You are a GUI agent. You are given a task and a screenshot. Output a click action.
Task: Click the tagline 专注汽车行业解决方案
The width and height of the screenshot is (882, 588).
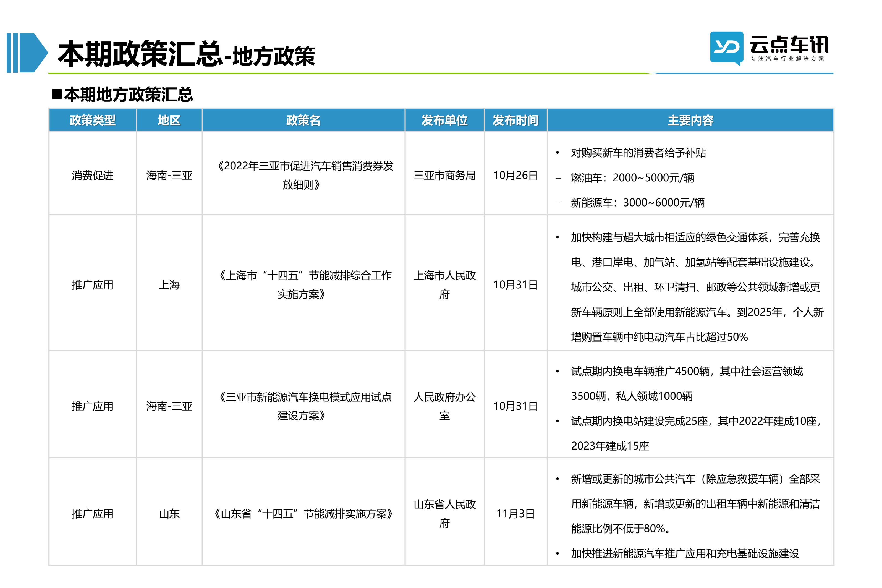click(x=787, y=59)
